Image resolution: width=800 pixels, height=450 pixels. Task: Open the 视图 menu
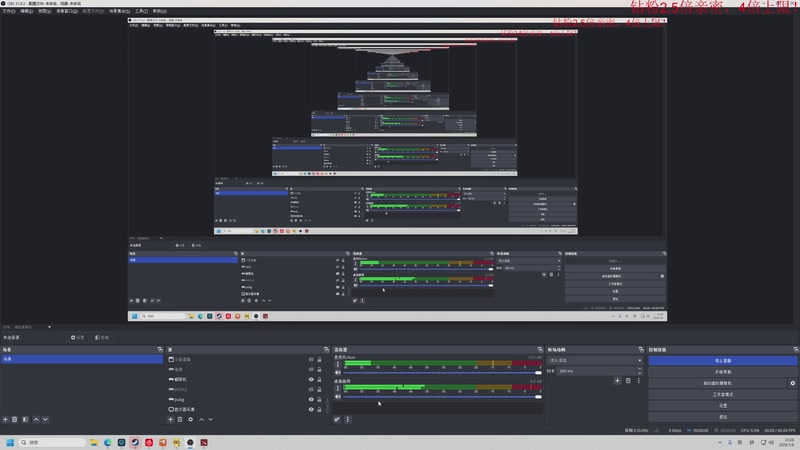click(45, 11)
